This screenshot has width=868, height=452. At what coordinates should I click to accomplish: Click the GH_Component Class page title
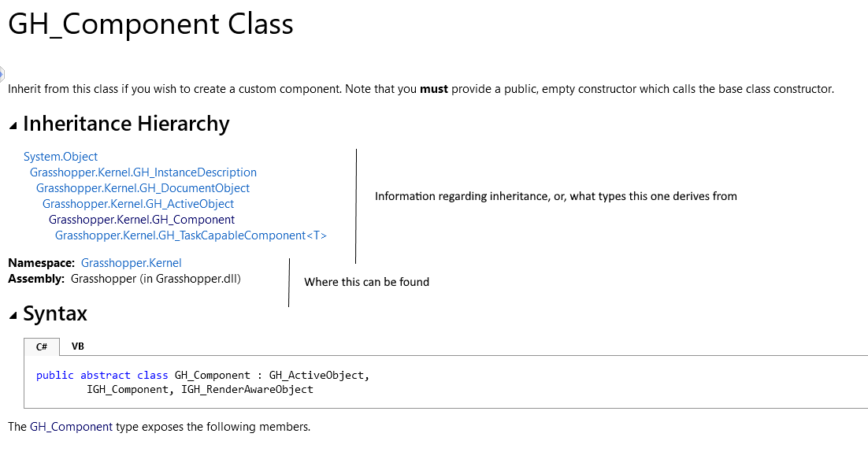coord(150,24)
